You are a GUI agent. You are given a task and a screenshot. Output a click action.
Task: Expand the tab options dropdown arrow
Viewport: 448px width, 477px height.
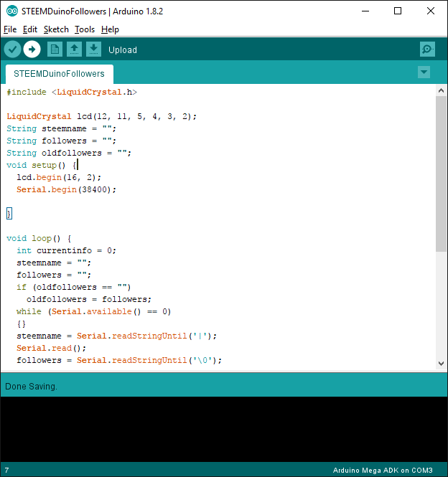(424, 72)
